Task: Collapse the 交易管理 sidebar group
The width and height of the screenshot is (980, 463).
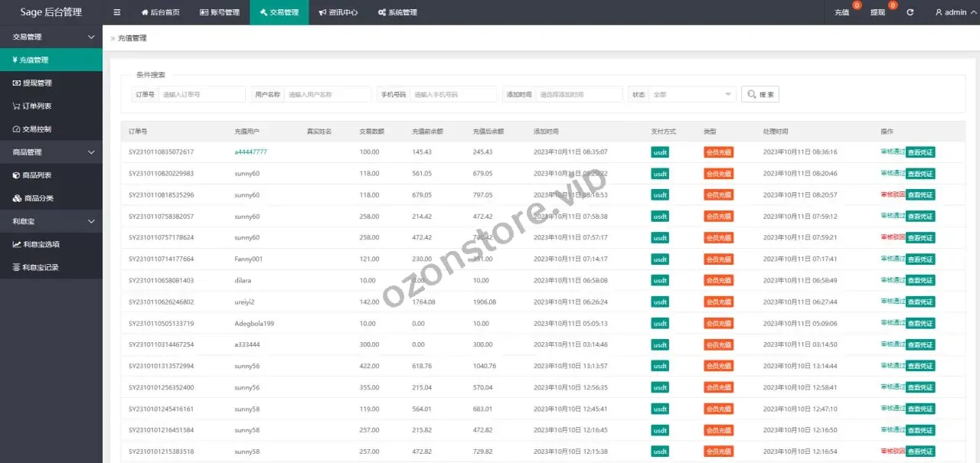Action: pyautogui.click(x=51, y=37)
